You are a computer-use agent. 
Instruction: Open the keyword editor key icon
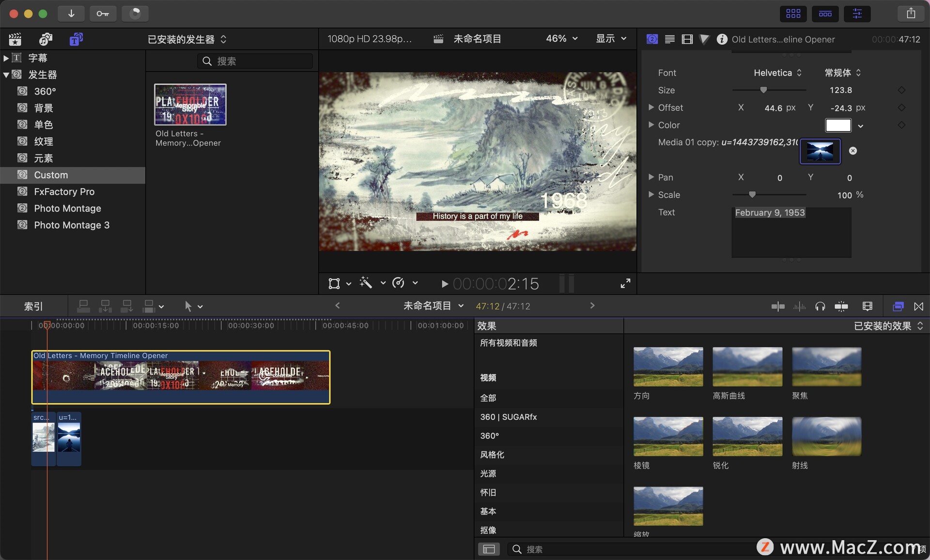(x=102, y=14)
